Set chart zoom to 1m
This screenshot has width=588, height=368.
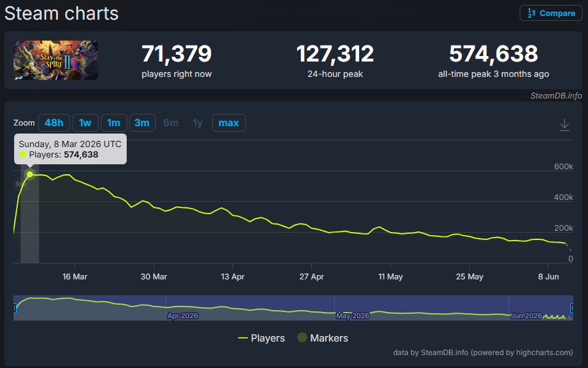114,122
